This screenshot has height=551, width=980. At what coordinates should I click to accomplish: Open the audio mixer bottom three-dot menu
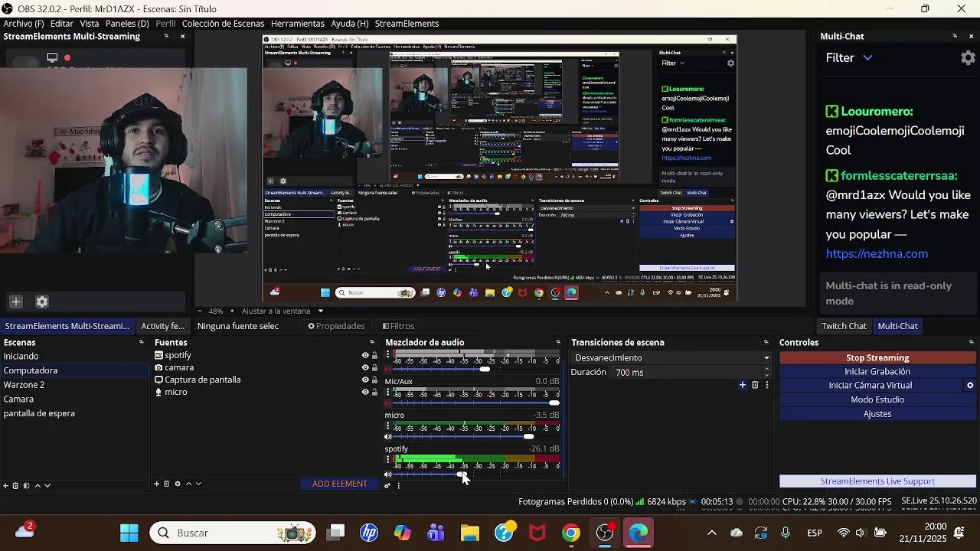tap(398, 486)
